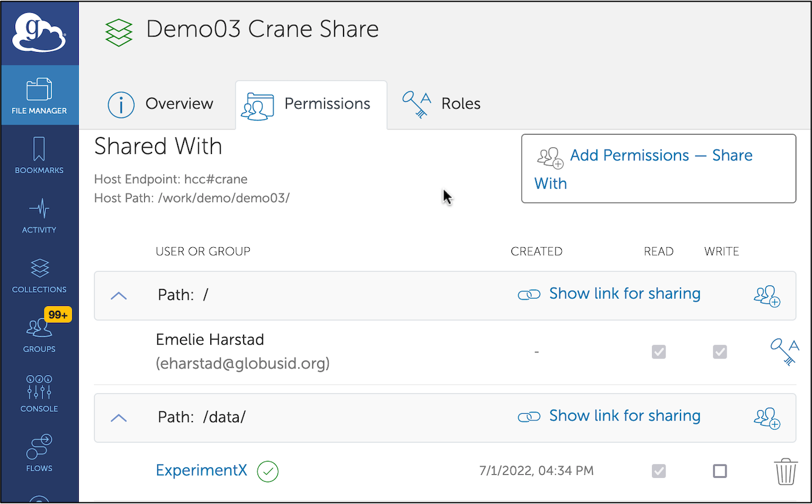
Task: Open Flows in the sidebar
Action: click(39, 453)
